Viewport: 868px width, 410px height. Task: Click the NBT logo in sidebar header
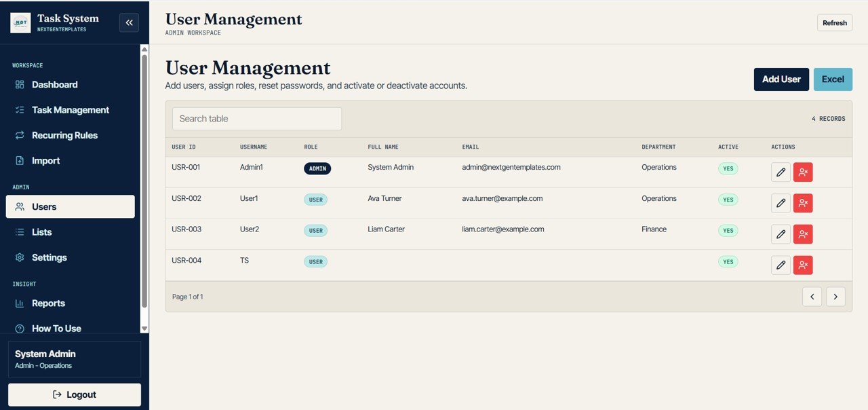[x=20, y=22]
